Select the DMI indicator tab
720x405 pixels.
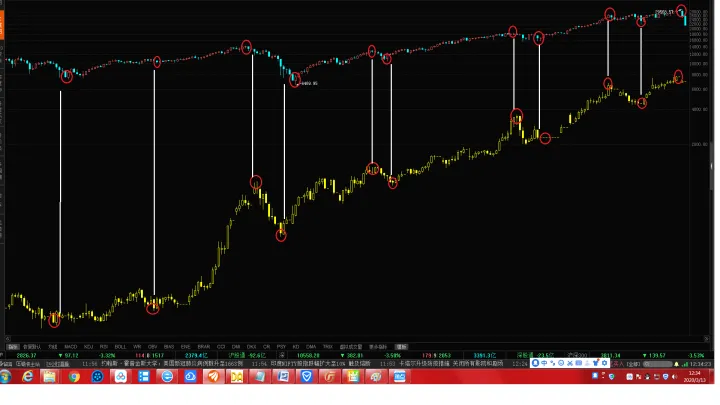(x=236, y=347)
